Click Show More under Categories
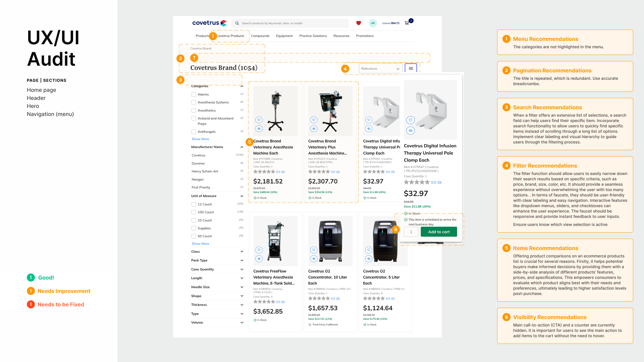Screen dimensions: 644x362 tap(200, 139)
